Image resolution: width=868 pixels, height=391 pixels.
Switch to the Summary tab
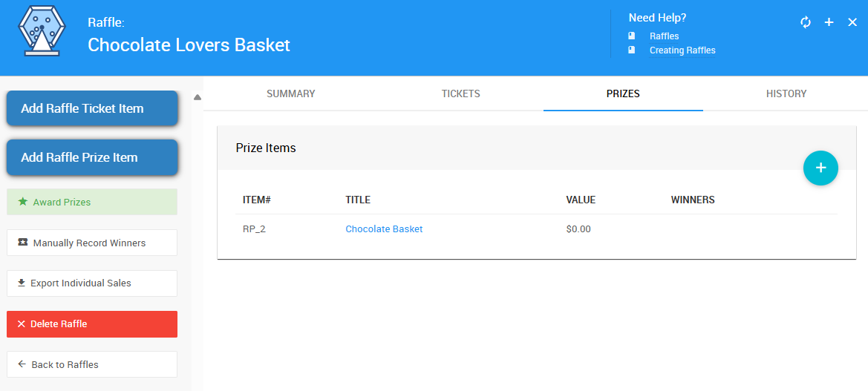point(291,93)
